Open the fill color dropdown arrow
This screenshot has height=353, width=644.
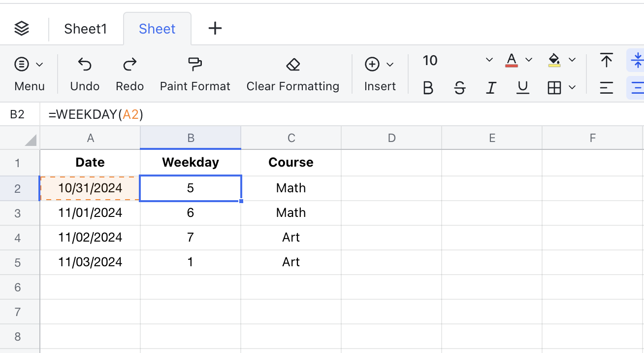coord(572,60)
